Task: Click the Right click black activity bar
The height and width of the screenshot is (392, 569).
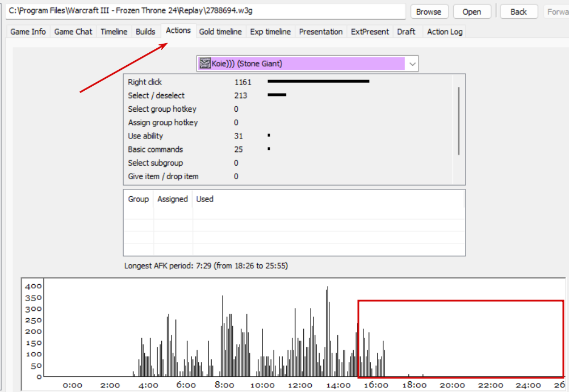Action: coord(318,81)
